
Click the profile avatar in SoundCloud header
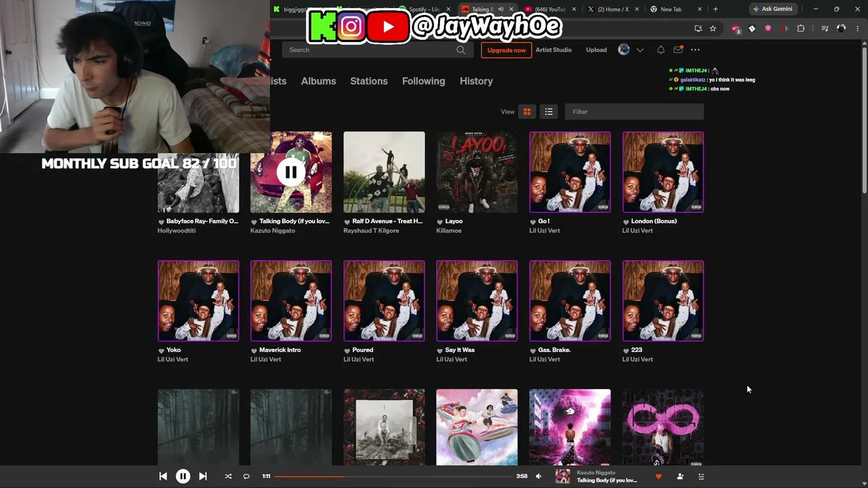624,49
